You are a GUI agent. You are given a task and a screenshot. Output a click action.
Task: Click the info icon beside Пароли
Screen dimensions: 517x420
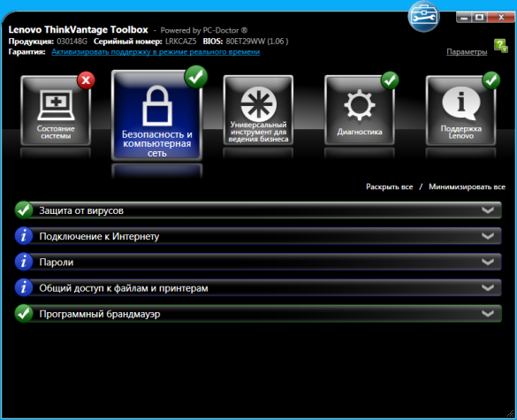click(24, 262)
